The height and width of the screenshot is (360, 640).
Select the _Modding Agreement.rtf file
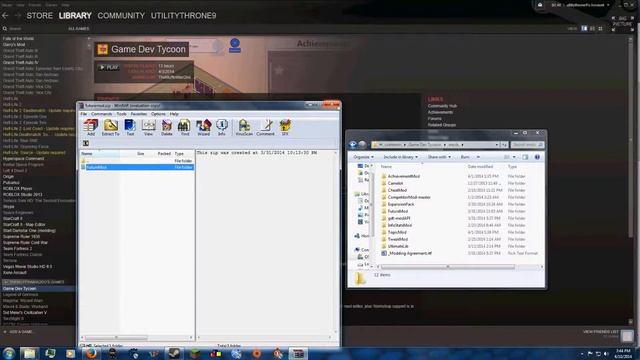click(409, 253)
